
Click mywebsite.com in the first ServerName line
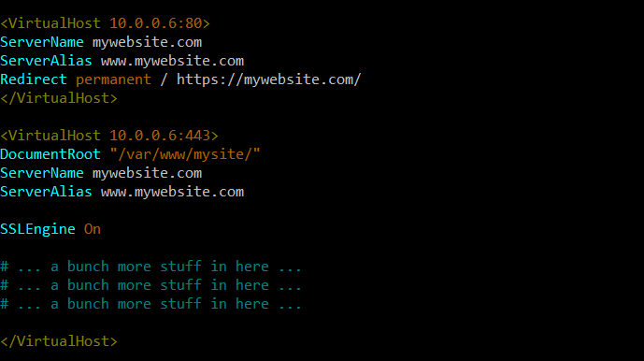[147, 43]
